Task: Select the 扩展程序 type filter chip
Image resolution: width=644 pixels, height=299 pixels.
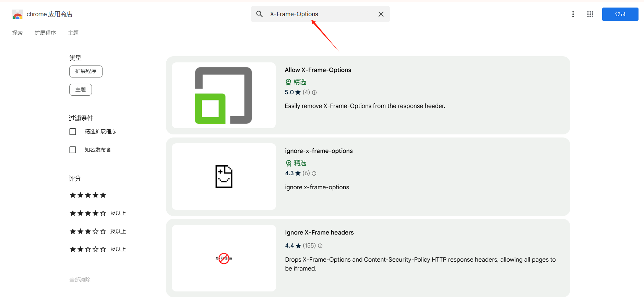Action: pyautogui.click(x=86, y=71)
